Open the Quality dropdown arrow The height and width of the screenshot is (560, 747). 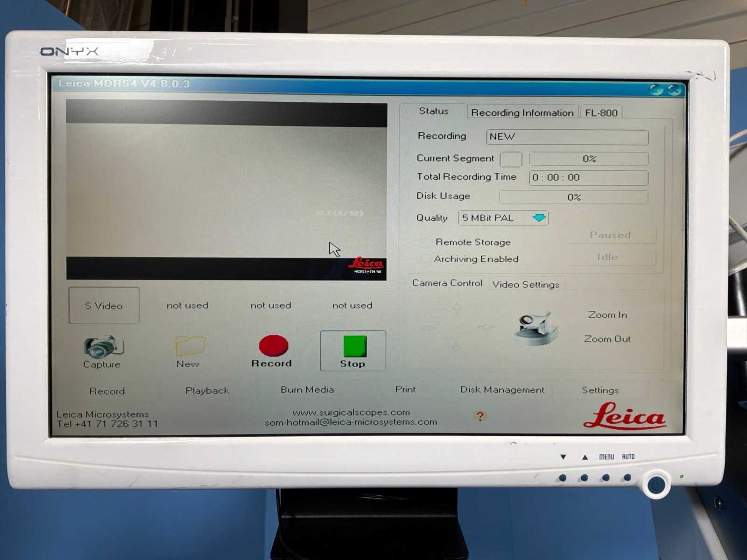539,218
